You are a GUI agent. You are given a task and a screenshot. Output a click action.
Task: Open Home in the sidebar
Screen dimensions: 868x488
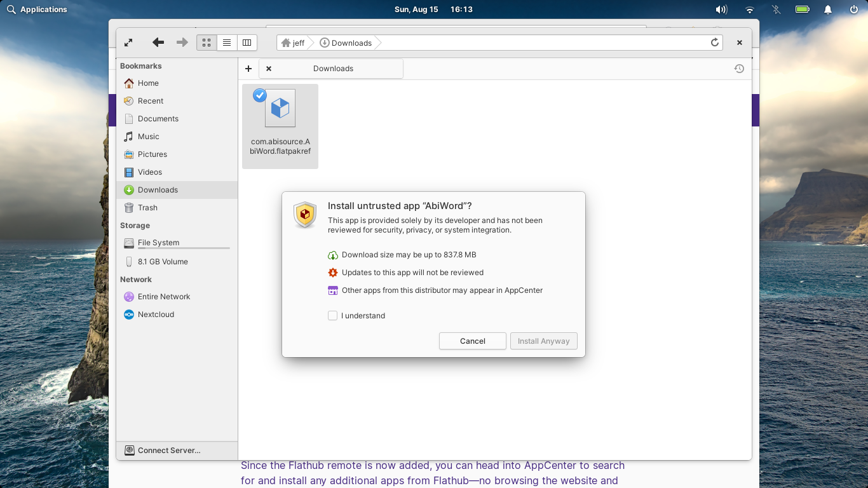[177, 83]
